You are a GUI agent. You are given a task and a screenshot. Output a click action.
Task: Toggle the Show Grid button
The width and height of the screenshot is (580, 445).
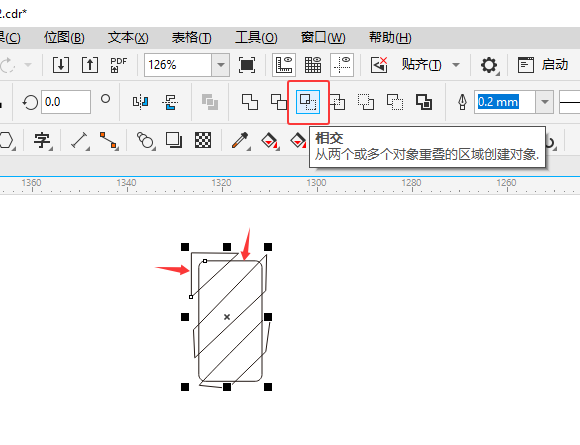point(313,65)
